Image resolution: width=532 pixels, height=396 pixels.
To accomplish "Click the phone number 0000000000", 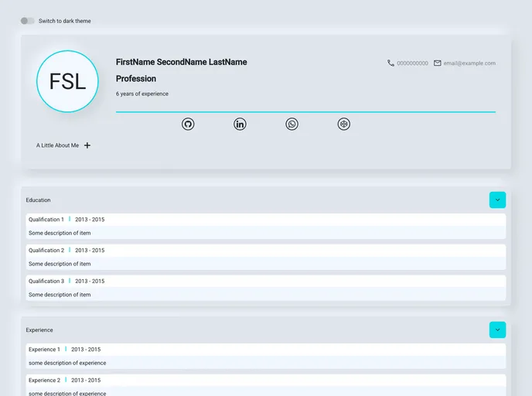I will [x=412, y=63].
